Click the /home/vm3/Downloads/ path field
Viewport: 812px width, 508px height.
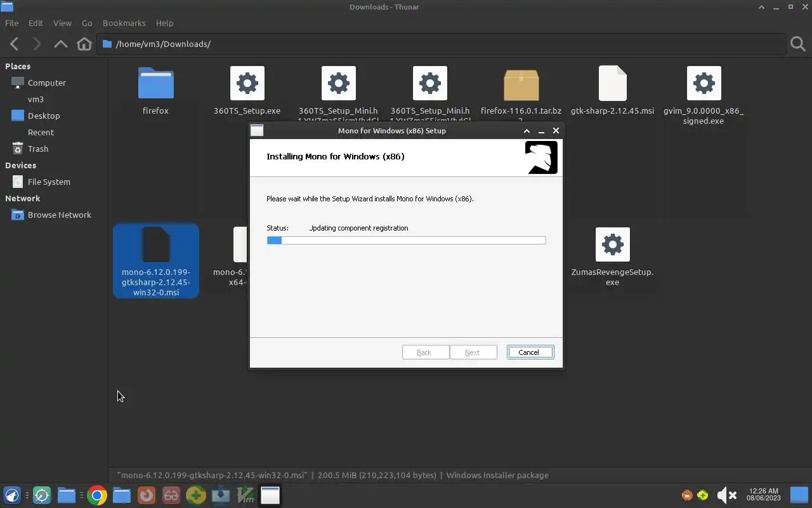coord(442,44)
